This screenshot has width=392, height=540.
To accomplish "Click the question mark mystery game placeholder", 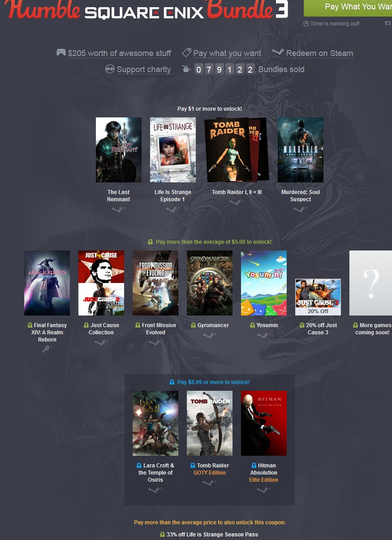I will (370, 283).
